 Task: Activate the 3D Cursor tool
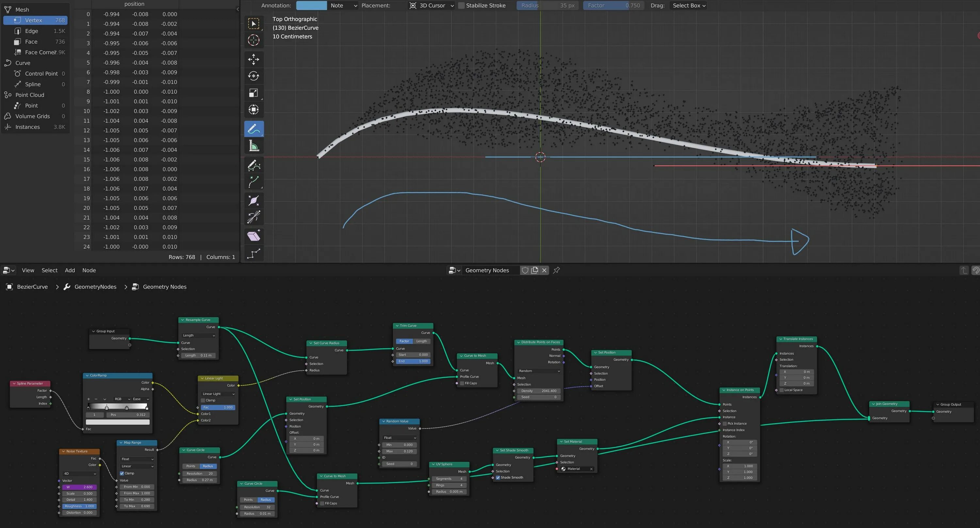pos(253,40)
